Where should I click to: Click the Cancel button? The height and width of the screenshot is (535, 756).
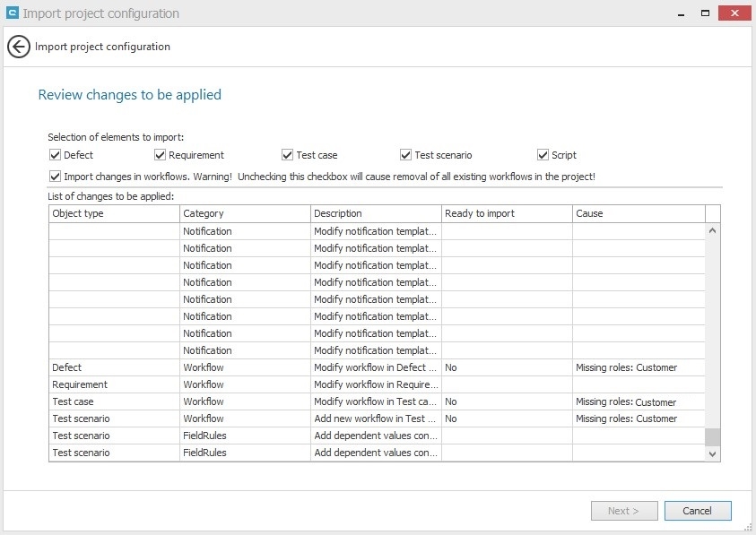[x=697, y=511]
